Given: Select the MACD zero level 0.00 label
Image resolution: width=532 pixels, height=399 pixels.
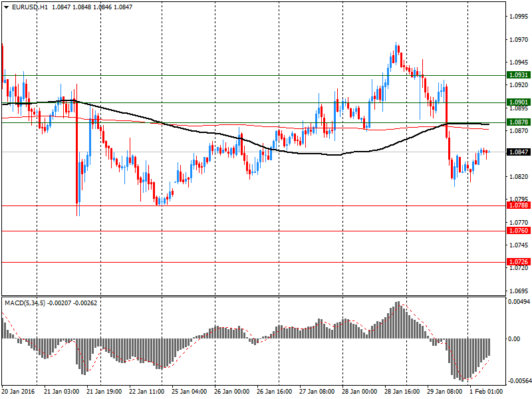Looking at the screenshot, I should (x=514, y=339).
